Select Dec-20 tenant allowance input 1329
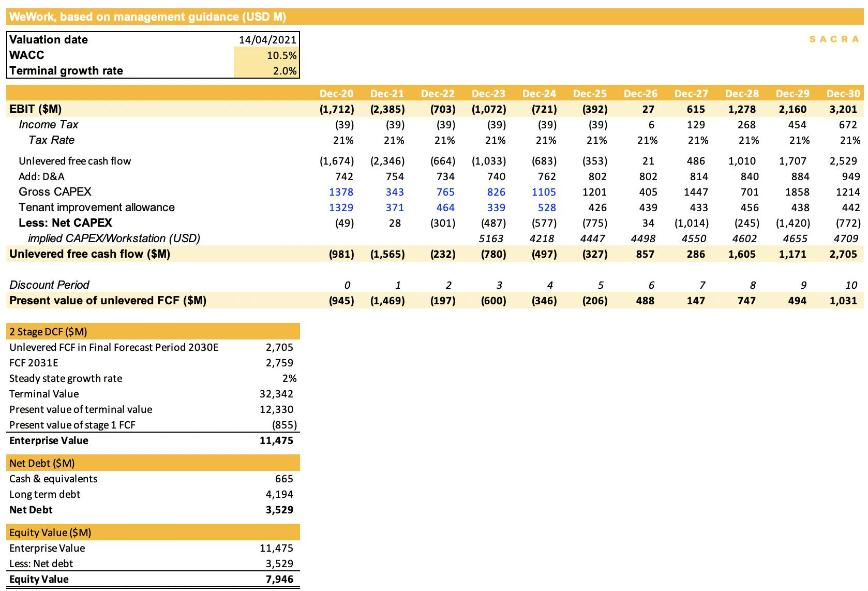 click(x=341, y=208)
